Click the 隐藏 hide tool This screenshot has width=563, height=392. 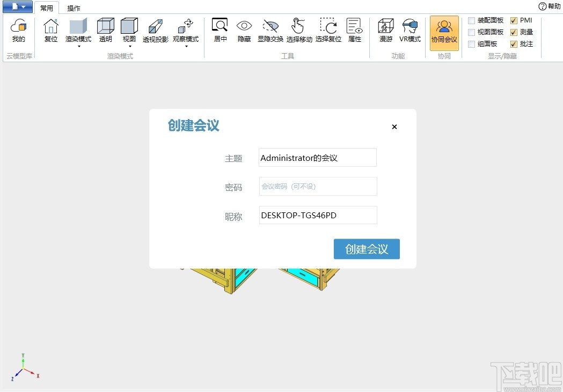pyautogui.click(x=244, y=31)
